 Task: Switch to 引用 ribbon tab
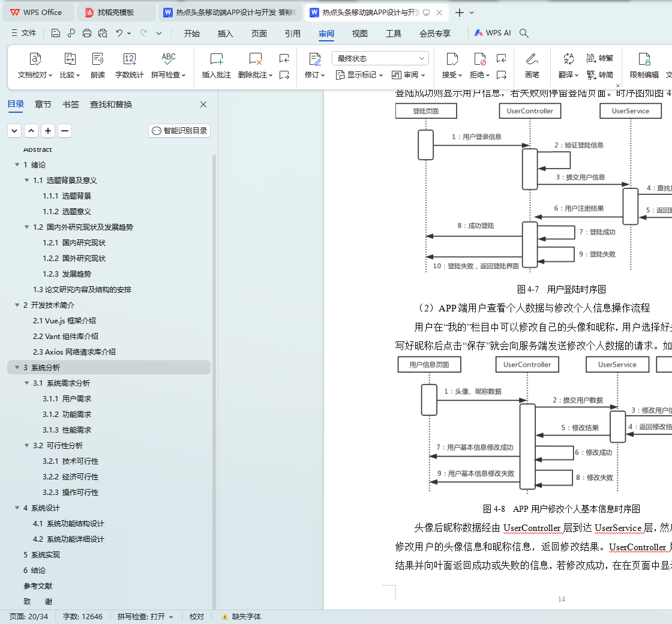293,34
